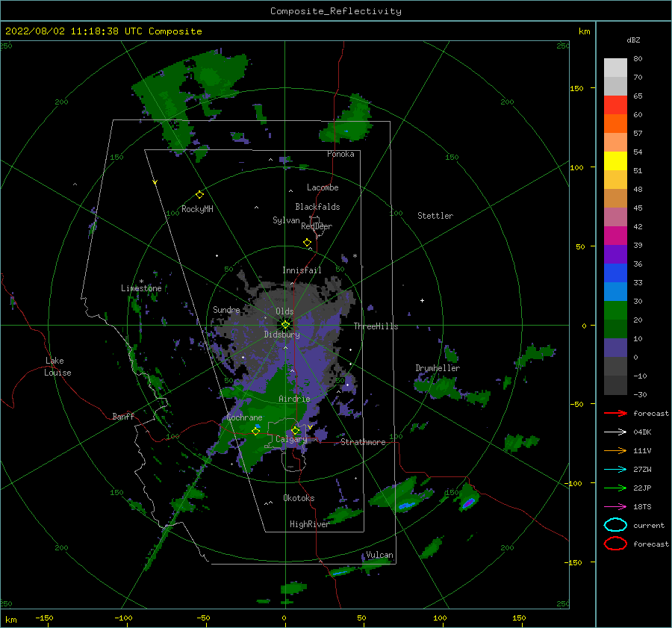Click the red forecast ellipse icon
This screenshot has width=672, height=628.
(x=615, y=544)
